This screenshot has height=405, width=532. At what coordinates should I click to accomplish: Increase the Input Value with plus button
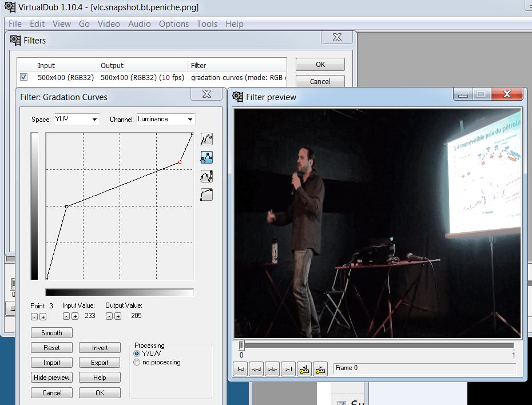(75, 316)
